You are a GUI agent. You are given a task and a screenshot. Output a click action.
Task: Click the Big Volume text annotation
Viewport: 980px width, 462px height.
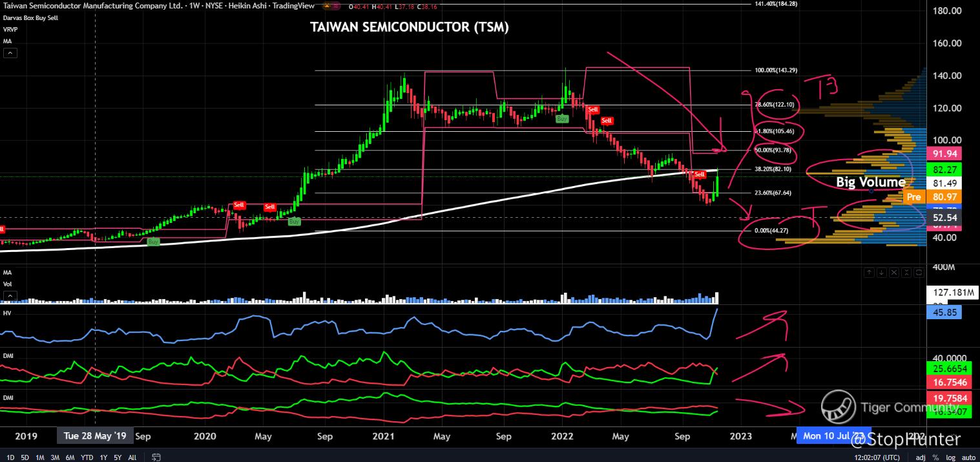[871, 182]
